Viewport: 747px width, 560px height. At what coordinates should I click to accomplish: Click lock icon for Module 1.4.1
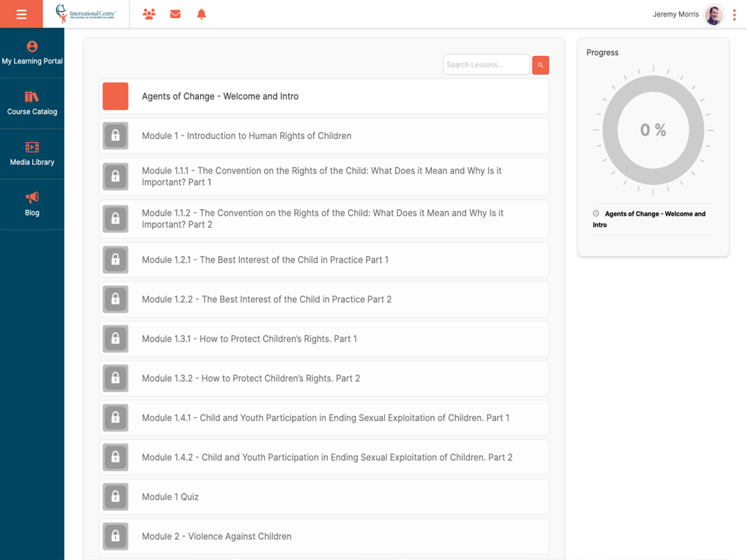click(x=115, y=418)
